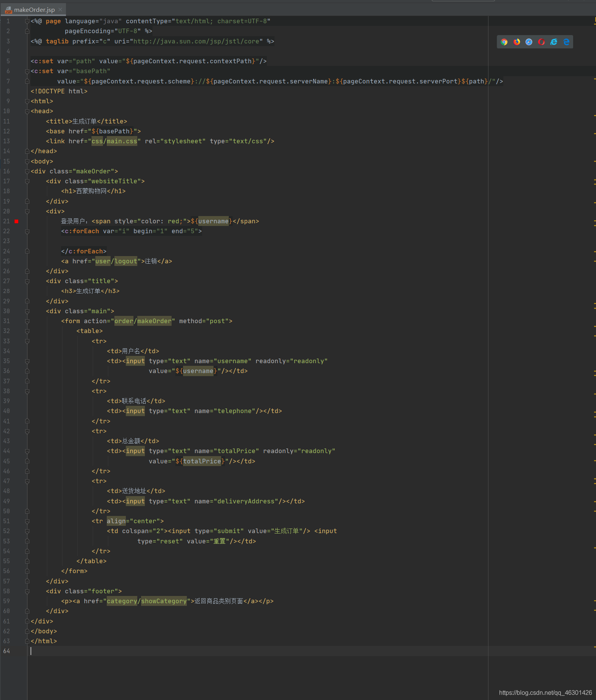The height and width of the screenshot is (700, 596).
Task: Collapse the makeOrder div fold on line 16
Action: tap(27, 171)
